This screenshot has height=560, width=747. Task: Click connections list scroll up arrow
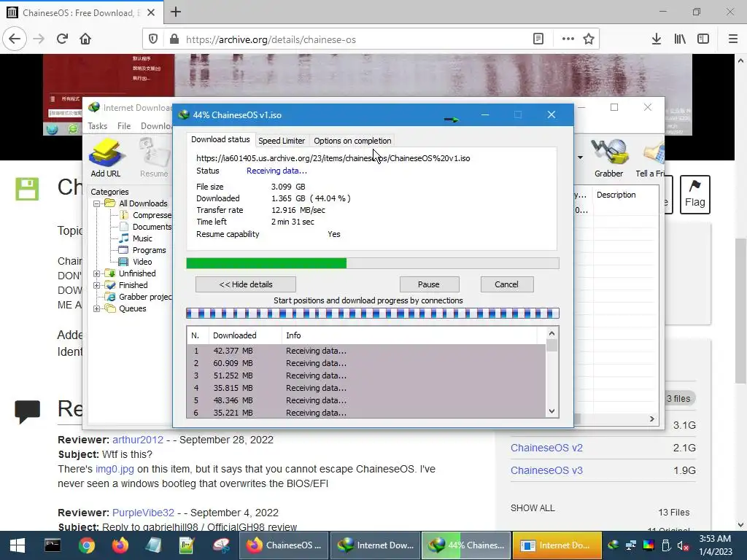[551, 333]
